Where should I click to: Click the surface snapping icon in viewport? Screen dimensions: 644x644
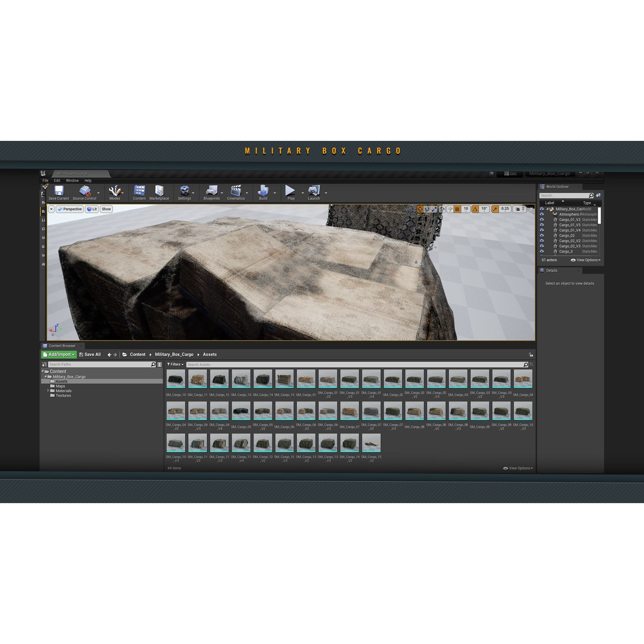[x=450, y=209]
